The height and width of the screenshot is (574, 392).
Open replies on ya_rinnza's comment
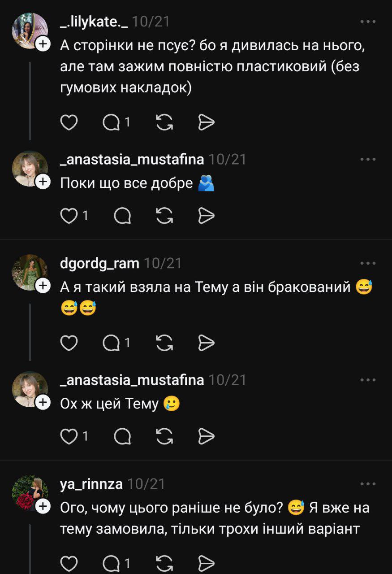point(112,563)
